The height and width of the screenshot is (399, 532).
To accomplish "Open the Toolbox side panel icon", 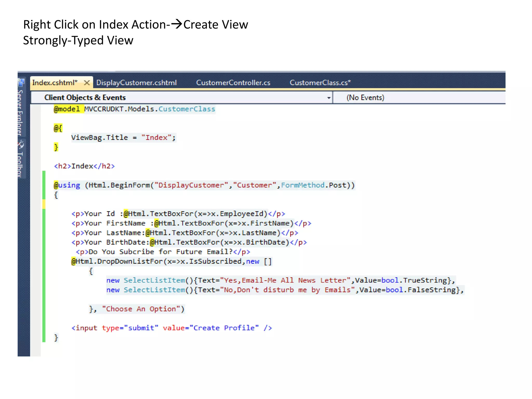I will [x=21, y=144].
